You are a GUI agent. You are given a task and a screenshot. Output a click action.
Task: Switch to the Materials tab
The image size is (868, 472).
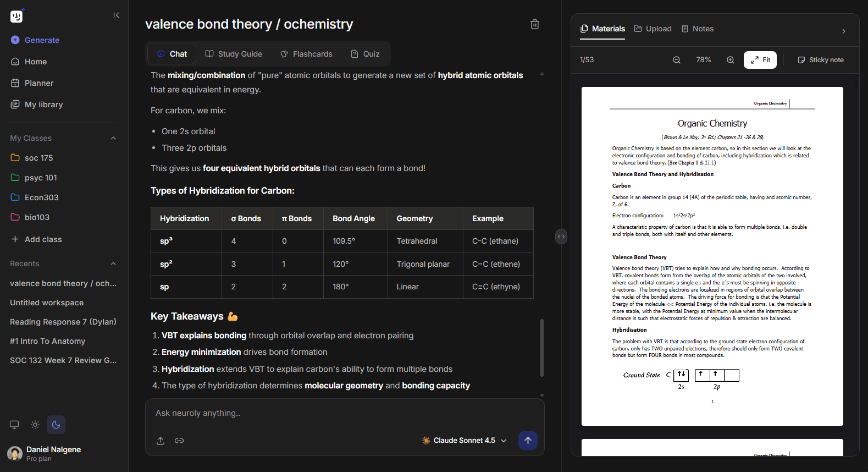[x=602, y=29]
